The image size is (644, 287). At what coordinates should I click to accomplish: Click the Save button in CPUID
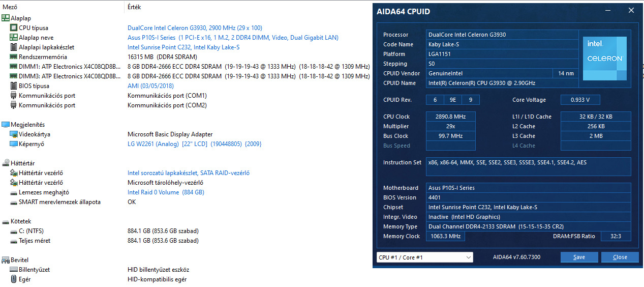(x=579, y=257)
